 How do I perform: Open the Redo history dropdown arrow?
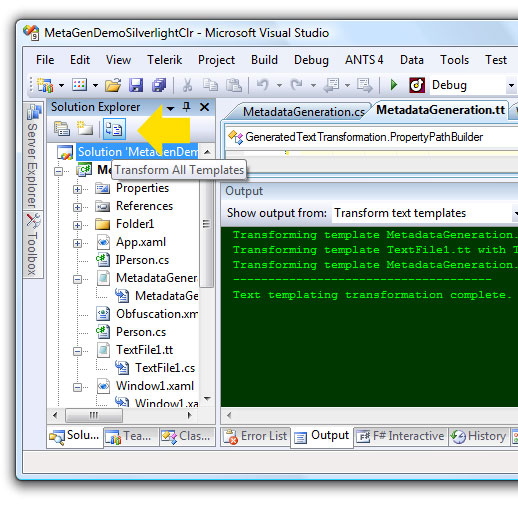click(x=313, y=86)
